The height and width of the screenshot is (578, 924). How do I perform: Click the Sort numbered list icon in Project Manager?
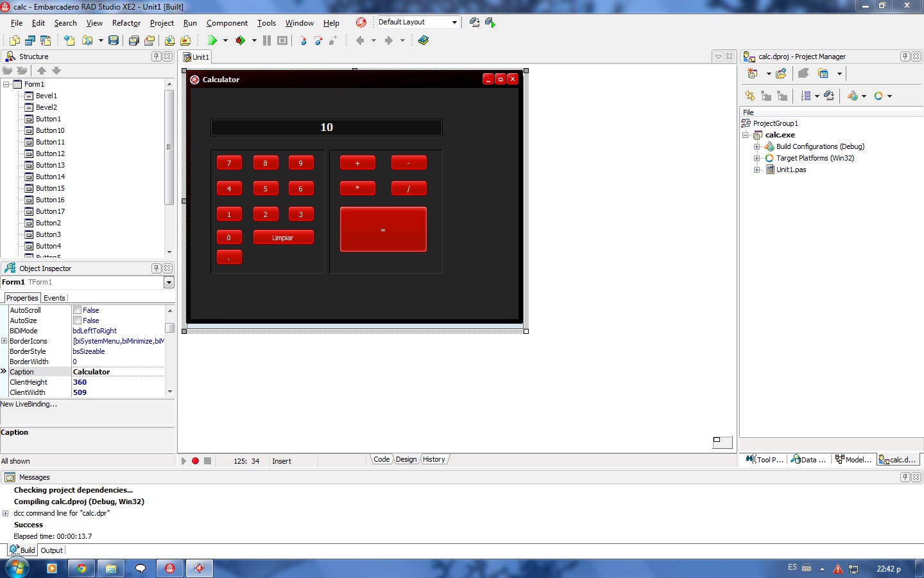click(x=806, y=96)
